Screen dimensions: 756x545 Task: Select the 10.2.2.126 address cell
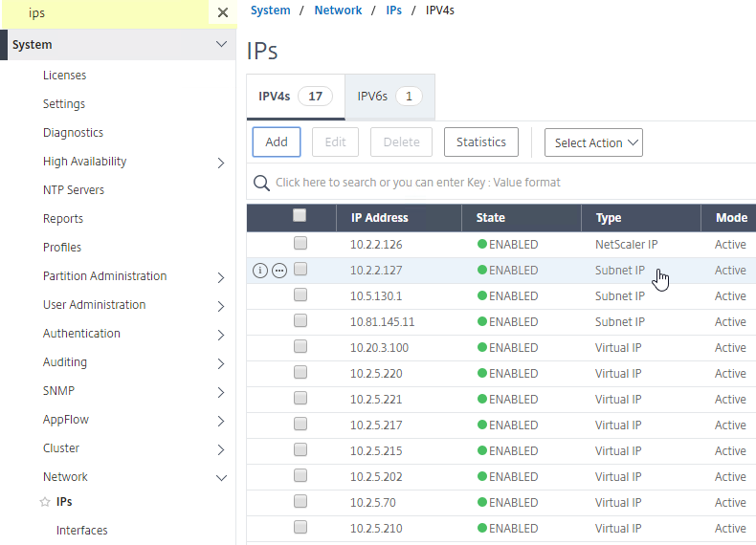[376, 245]
